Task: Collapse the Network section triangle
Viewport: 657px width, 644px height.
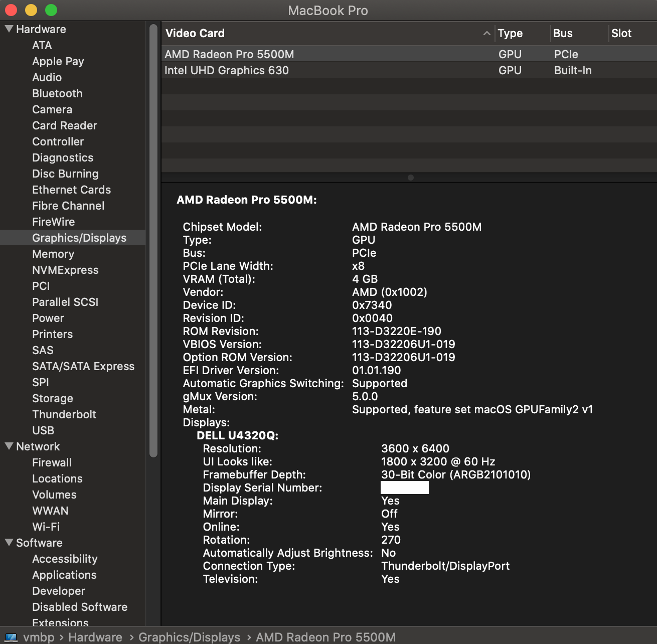Action: tap(9, 446)
